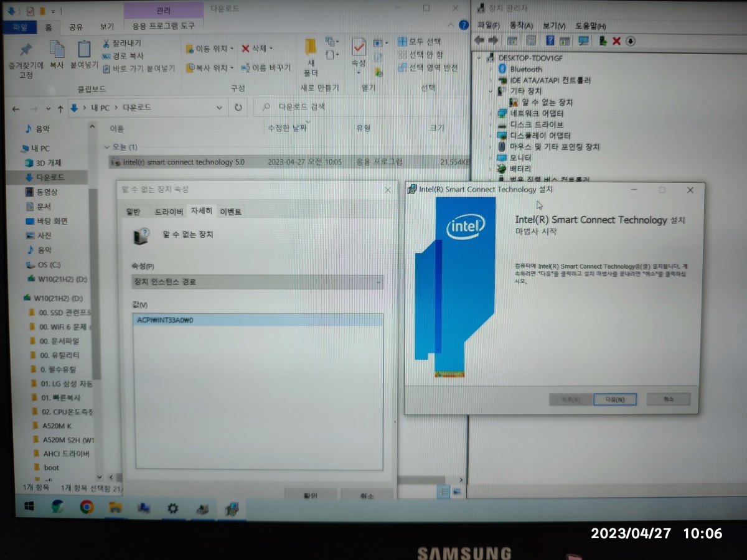Click Copy path (경로 복사) in ribbon

coord(123,55)
